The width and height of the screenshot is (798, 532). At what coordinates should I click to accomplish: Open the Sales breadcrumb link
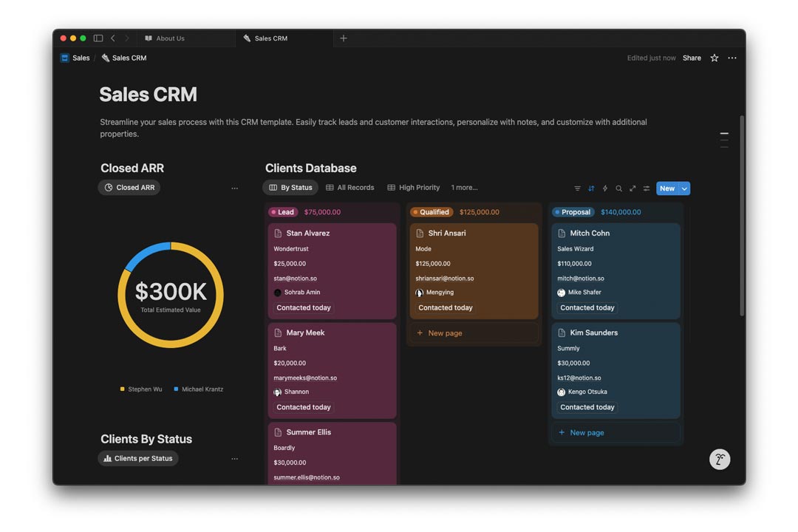tap(81, 58)
